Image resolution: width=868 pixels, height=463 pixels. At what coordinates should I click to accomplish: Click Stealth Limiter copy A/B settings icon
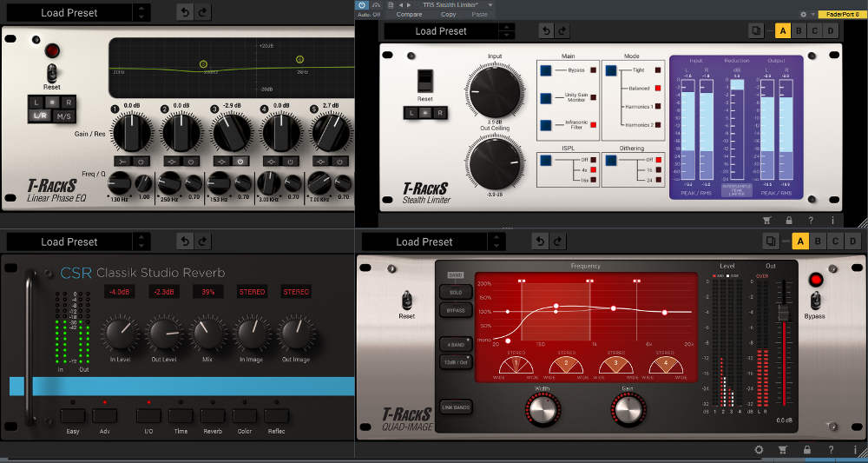click(756, 31)
